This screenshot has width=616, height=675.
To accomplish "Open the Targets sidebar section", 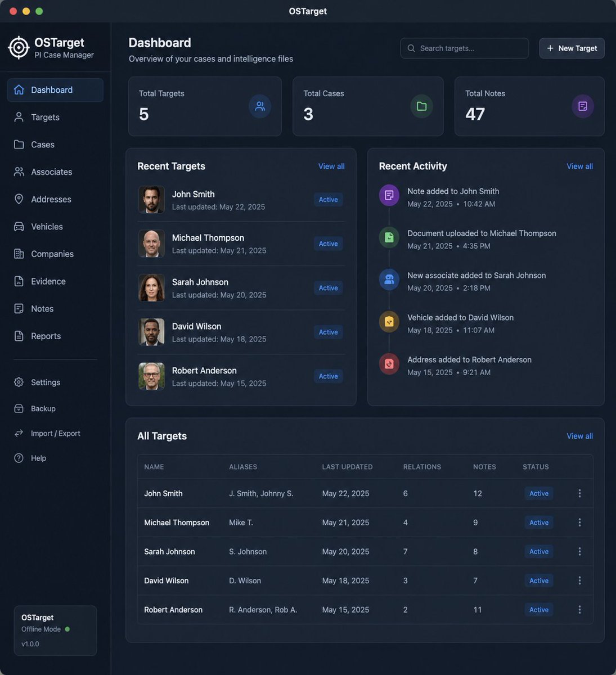I will pos(55,117).
